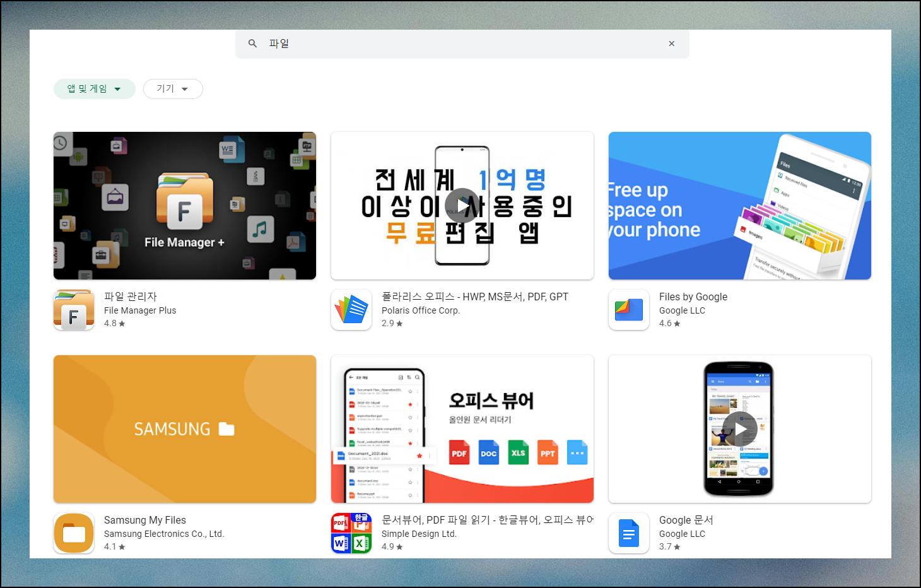Click Simple Design Ltd. developer text
This screenshot has width=921, height=588.
(x=419, y=534)
